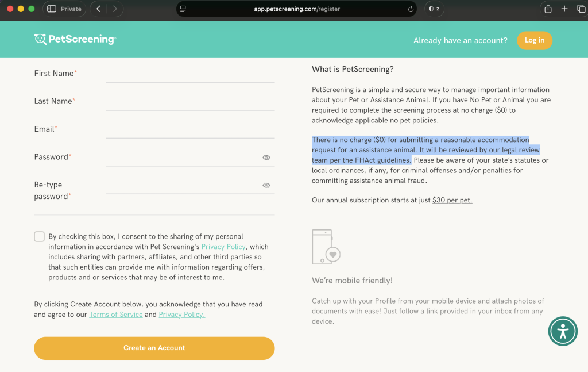Check the personal information consent checkbox
The image size is (588, 372).
(x=39, y=236)
